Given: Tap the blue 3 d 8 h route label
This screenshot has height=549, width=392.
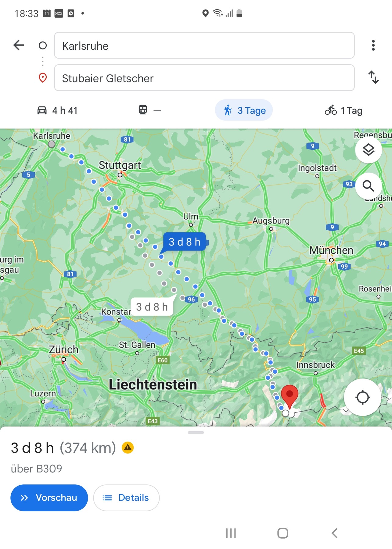Looking at the screenshot, I should [184, 242].
